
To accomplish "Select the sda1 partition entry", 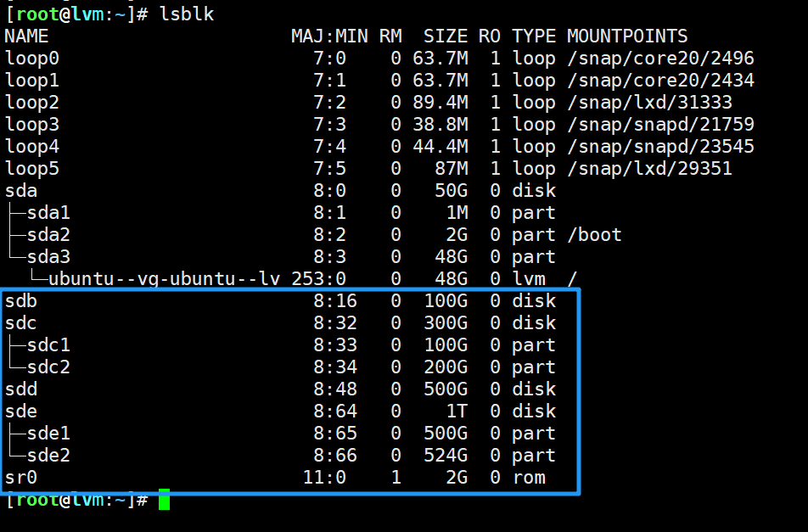I will 48,213.
